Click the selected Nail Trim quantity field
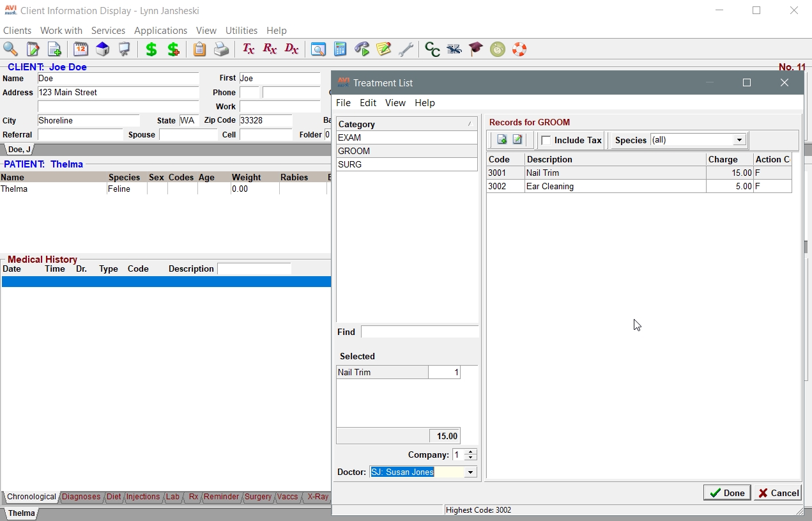Image resolution: width=812 pixels, height=521 pixels. (x=444, y=372)
